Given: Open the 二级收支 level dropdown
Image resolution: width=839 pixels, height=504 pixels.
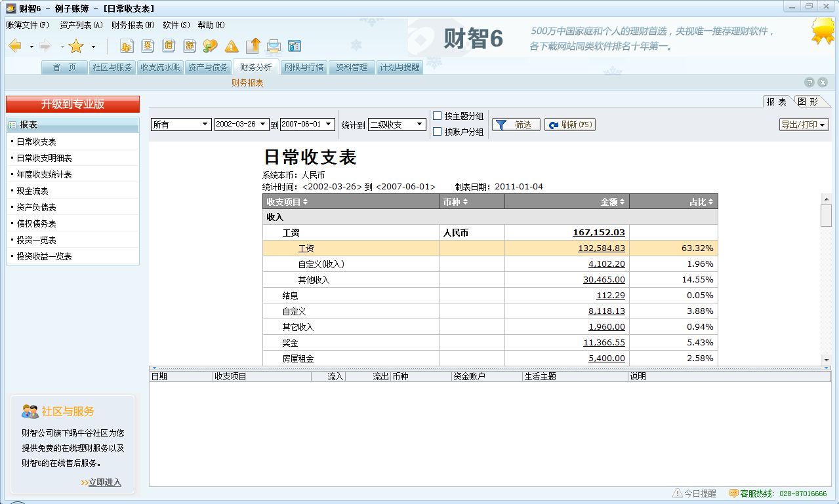Looking at the screenshot, I should coord(398,125).
